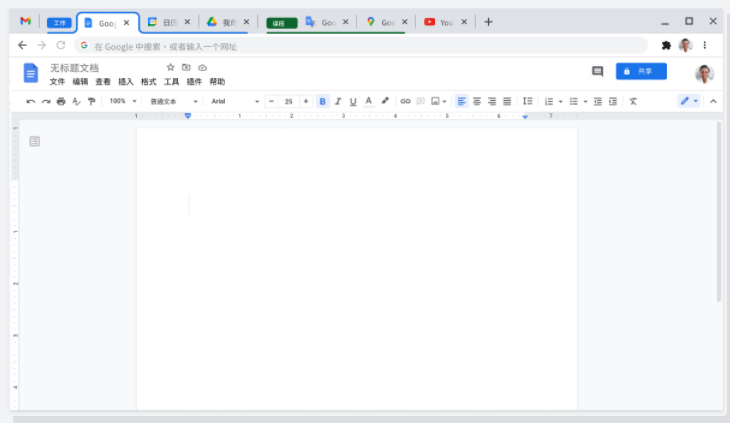The width and height of the screenshot is (730, 423).
Task: Click the highlight color marker icon
Action: click(385, 101)
